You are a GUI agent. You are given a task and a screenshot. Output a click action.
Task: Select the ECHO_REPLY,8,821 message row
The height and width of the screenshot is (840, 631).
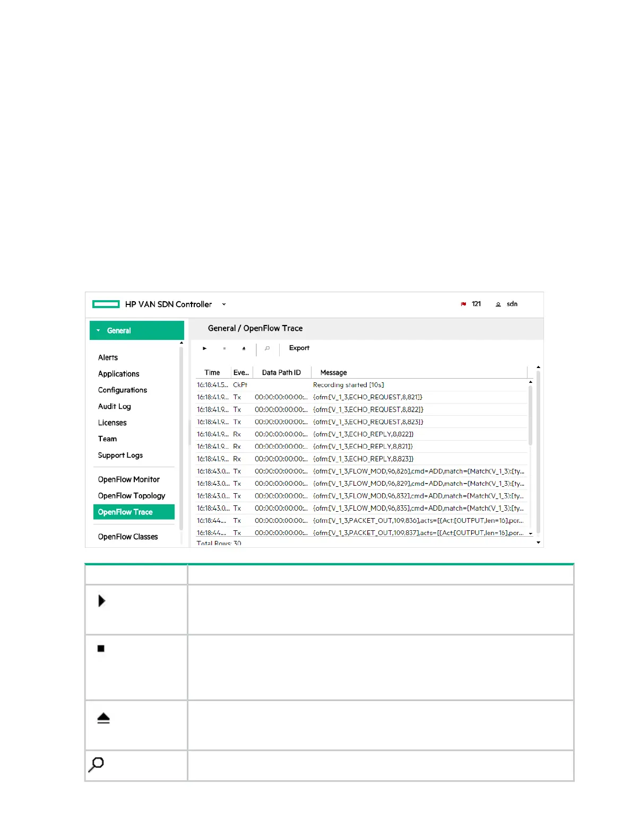tap(362, 447)
